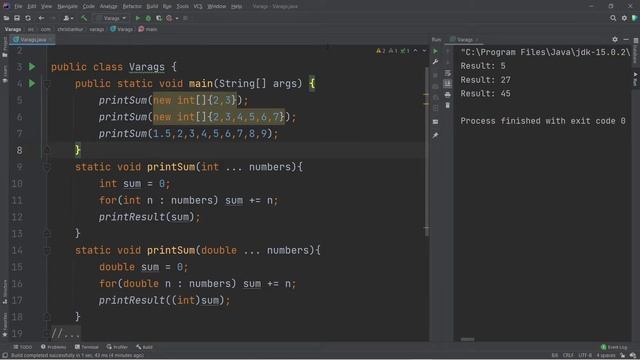Open the project folder icon in toolbar
This screenshot has width=640, height=360.
pyautogui.click(x=6, y=18)
